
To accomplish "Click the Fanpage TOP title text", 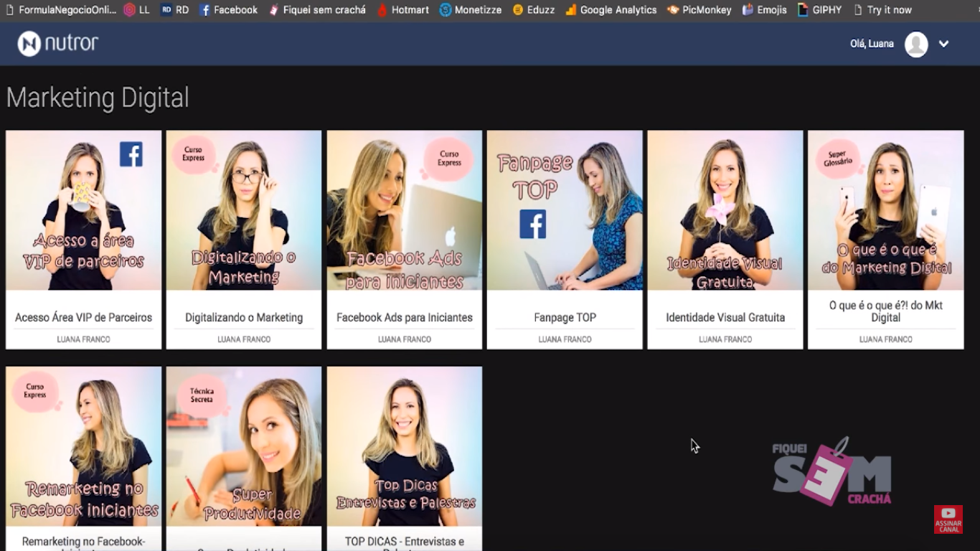I will 565,317.
